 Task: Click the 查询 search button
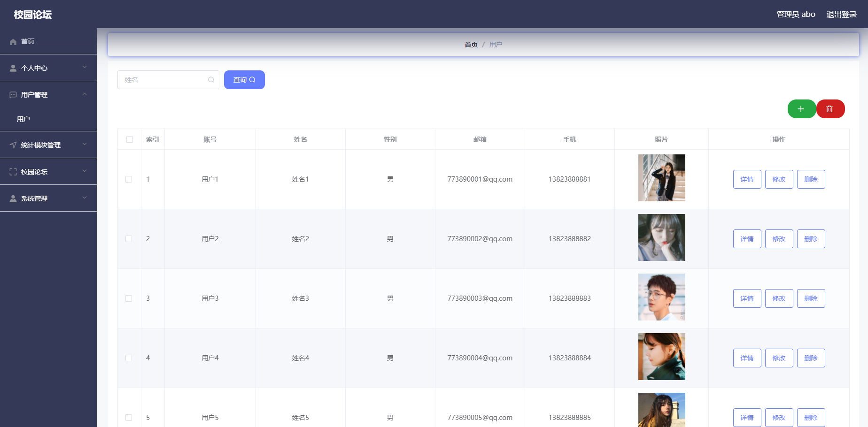pyautogui.click(x=244, y=80)
